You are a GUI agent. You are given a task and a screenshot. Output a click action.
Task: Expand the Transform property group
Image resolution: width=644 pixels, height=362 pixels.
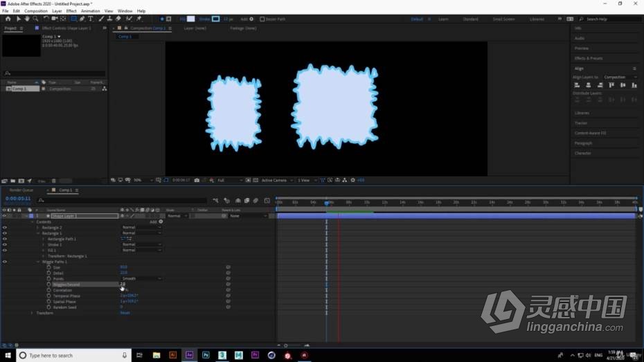tap(33, 313)
